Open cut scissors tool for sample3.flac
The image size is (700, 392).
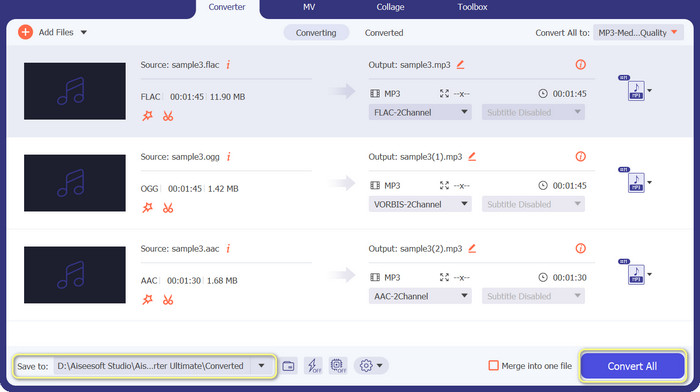point(168,116)
